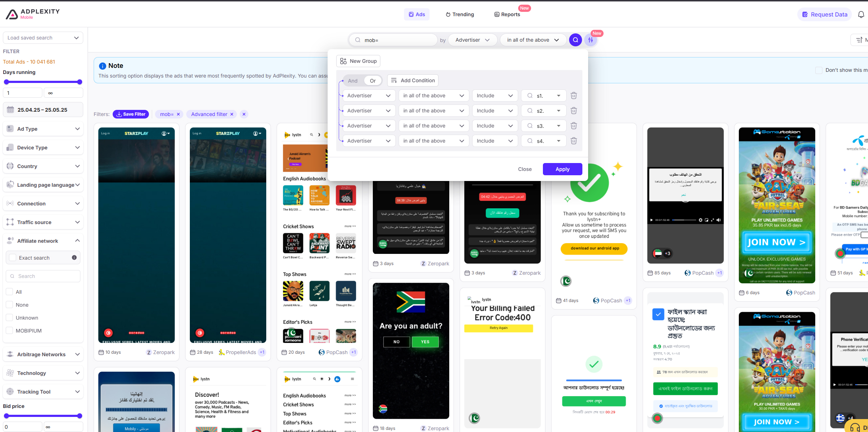
Task: Click the mob= search input field
Action: (x=393, y=40)
